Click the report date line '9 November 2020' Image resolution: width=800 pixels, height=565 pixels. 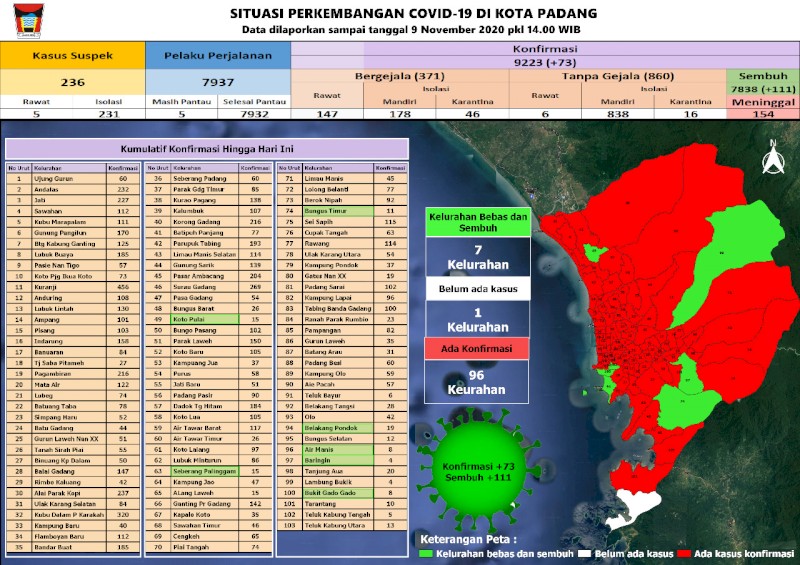(x=411, y=30)
